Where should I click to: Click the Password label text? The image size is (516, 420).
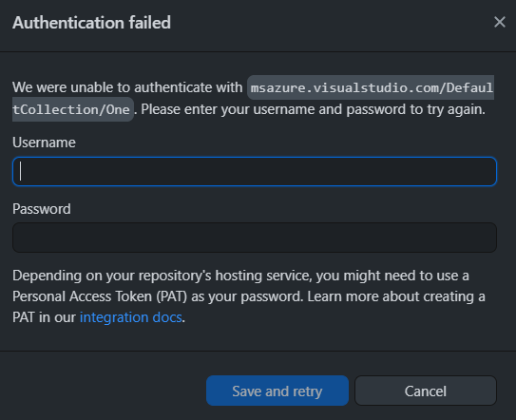coord(42,209)
